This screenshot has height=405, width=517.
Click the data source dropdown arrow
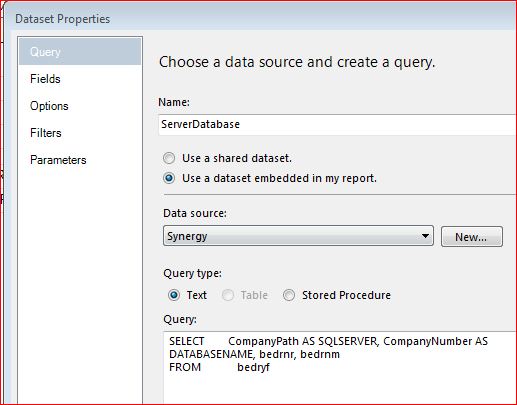pyautogui.click(x=425, y=236)
